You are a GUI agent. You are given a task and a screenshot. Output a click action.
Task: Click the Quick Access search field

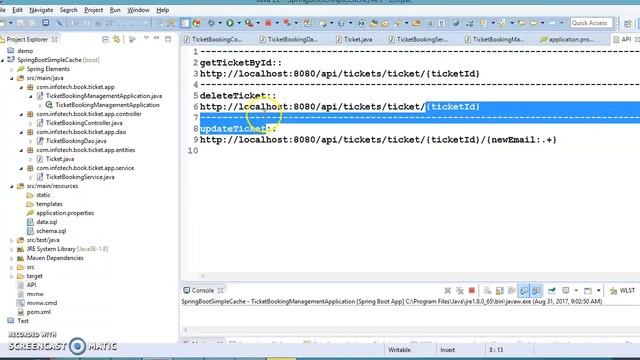pyautogui.click(x=591, y=23)
